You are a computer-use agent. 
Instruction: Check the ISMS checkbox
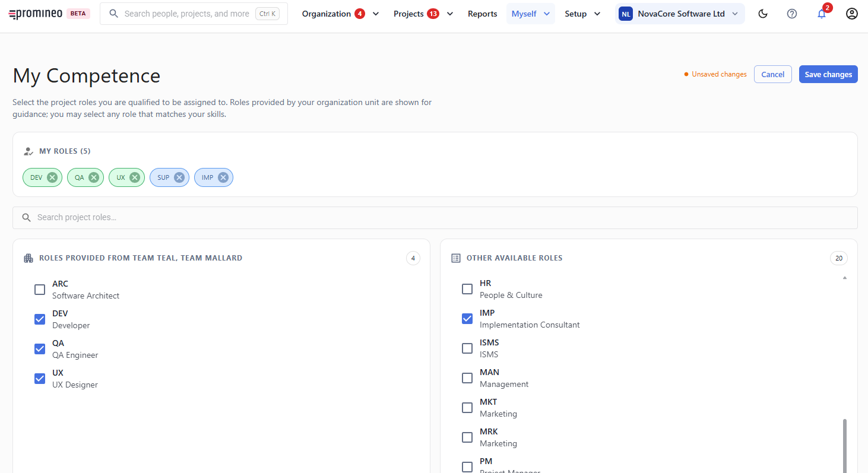click(x=467, y=348)
